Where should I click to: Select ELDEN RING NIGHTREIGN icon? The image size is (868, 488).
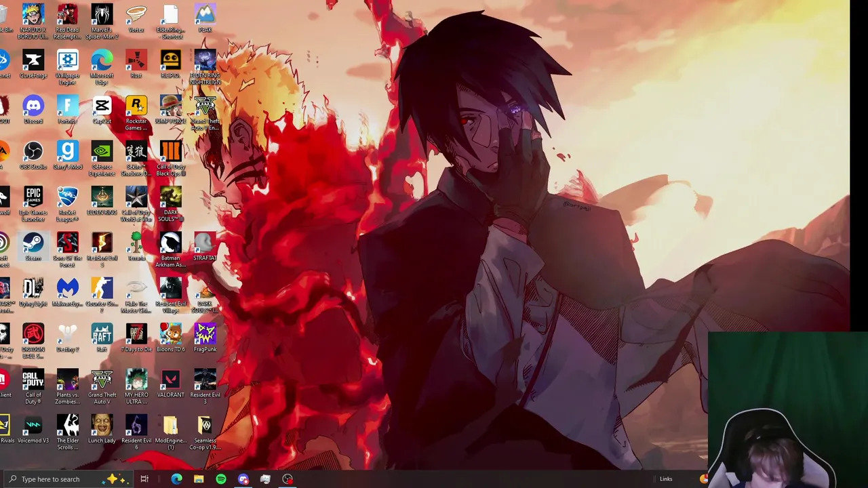[205, 66]
